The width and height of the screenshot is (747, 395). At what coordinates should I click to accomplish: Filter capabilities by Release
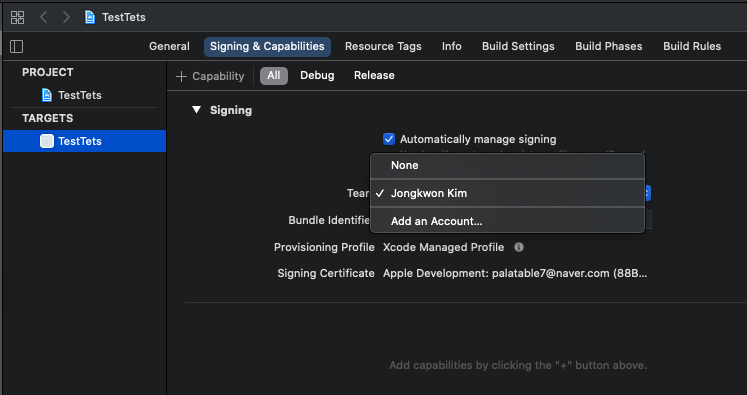point(374,75)
